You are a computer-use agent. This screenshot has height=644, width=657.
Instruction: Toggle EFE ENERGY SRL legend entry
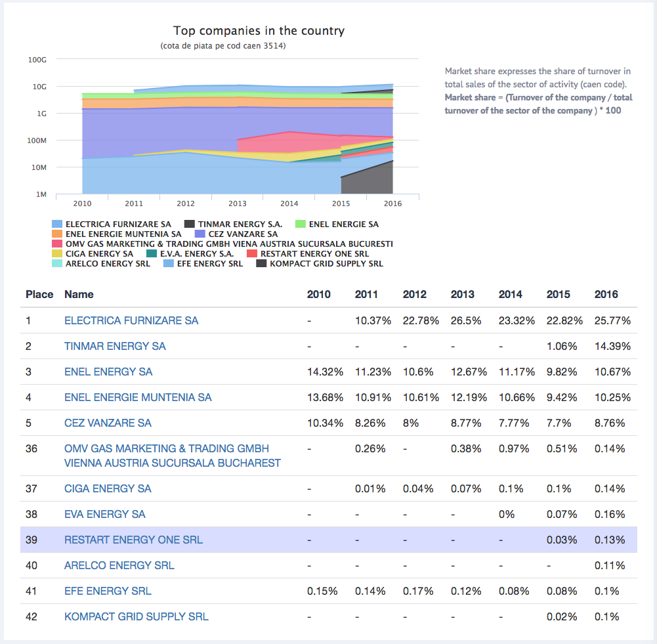(x=203, y=263)
